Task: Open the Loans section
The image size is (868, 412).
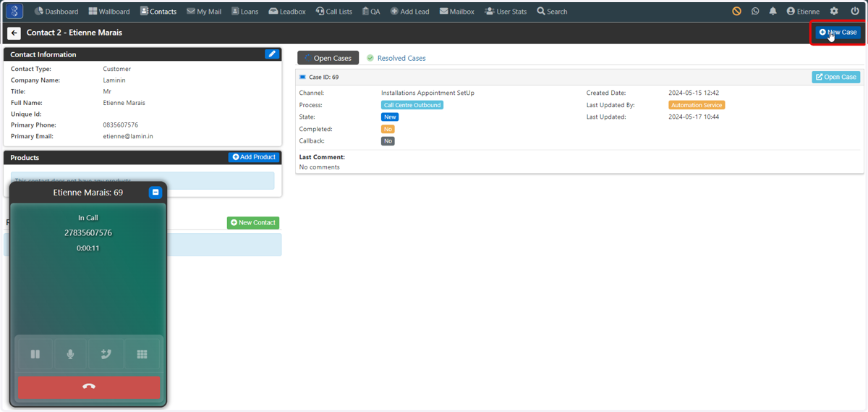Action: [x=245, y=12]
